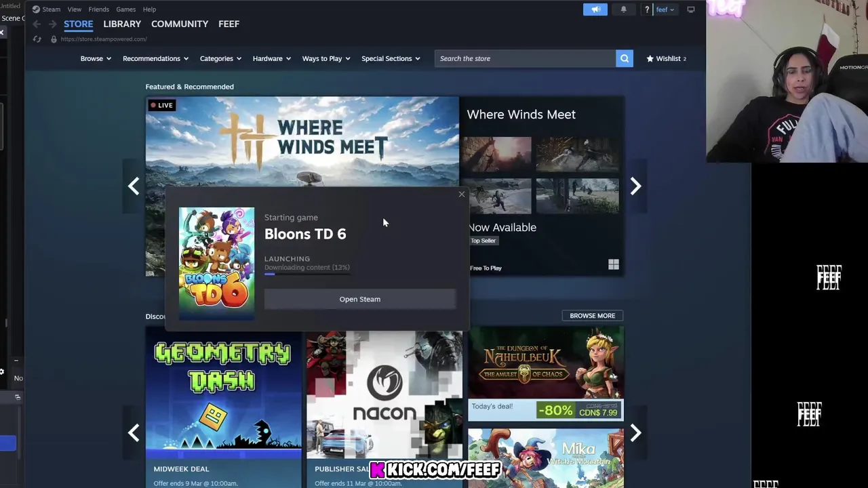The image size is (868, 488).
Task: Click the Open Steam button
Action: [x=360, y=299]
